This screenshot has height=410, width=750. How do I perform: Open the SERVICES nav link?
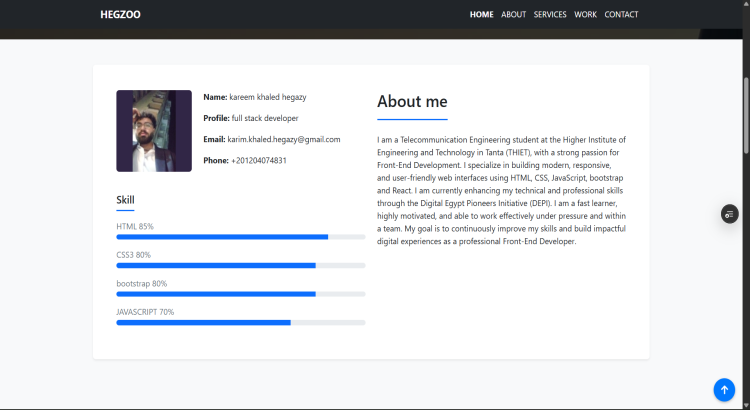(550, 14)
